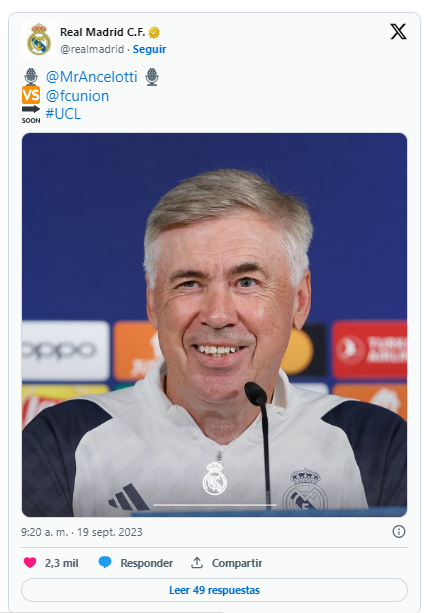The image size is (432, 613).
Task: Like the tweet with the heart icon
Action: (30, 563)
